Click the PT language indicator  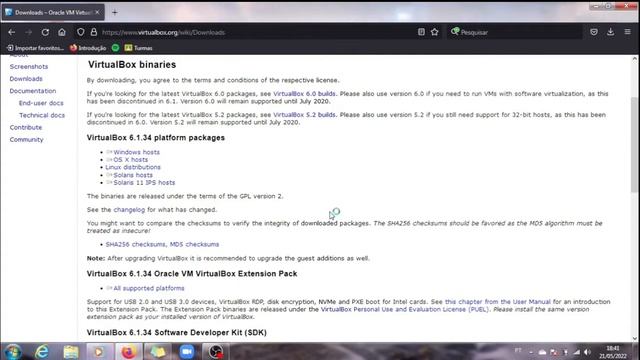tap(518, 350)
